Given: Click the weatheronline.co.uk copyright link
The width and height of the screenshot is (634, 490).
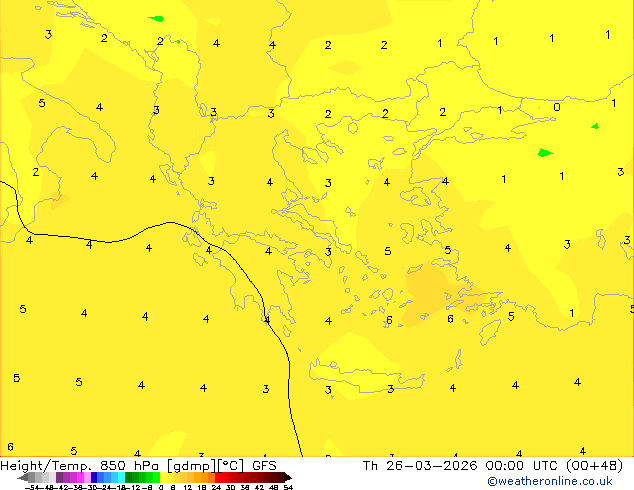Looking at the screenshot, I should click(x=564, y=481).
